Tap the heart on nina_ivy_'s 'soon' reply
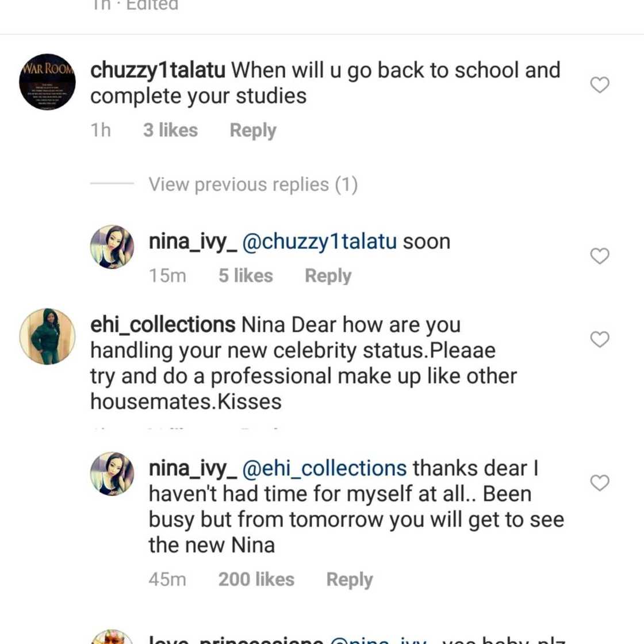The image size is (644, 644). 600,255
